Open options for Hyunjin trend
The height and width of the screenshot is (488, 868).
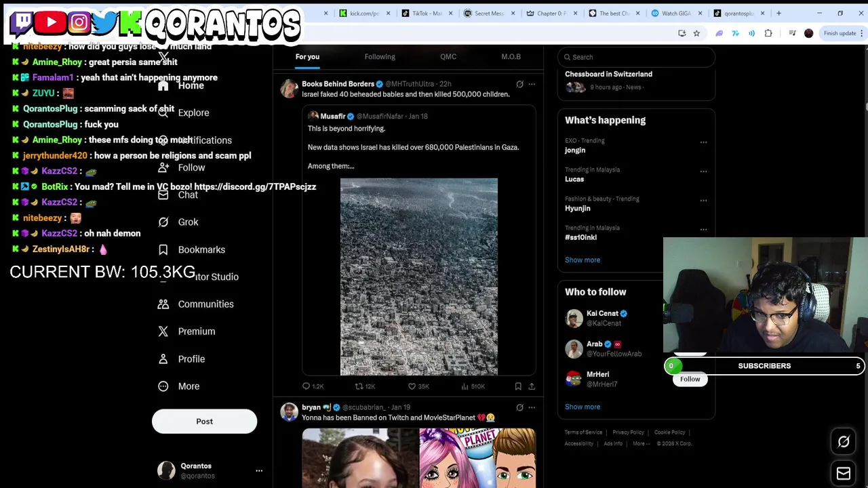[703, 201]
